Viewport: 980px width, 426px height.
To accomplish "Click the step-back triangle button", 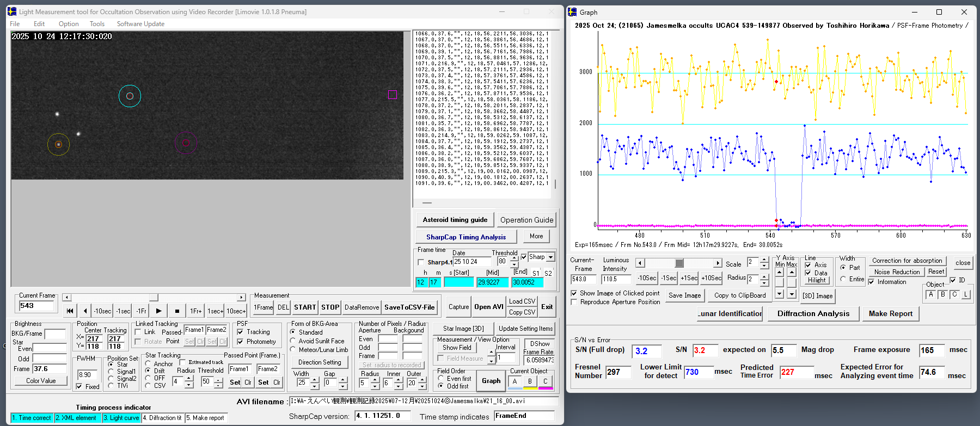I will 85,311.
